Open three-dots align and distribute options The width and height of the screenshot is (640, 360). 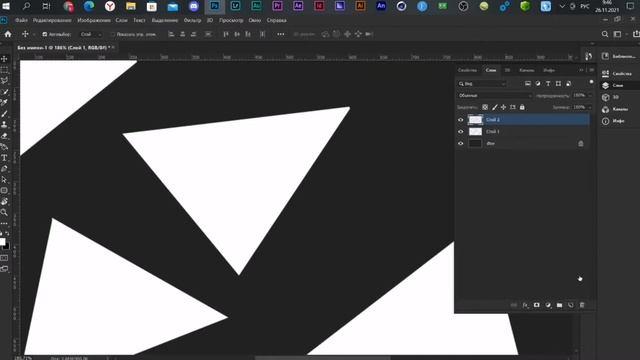(281, 34)
